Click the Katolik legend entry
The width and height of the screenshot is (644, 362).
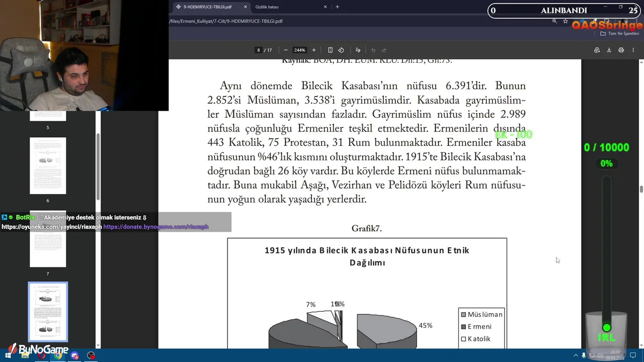tap(475, 339)
